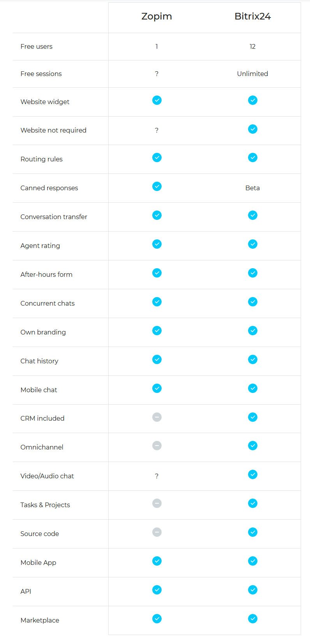Click the Unlimited free sessions value

252,74
